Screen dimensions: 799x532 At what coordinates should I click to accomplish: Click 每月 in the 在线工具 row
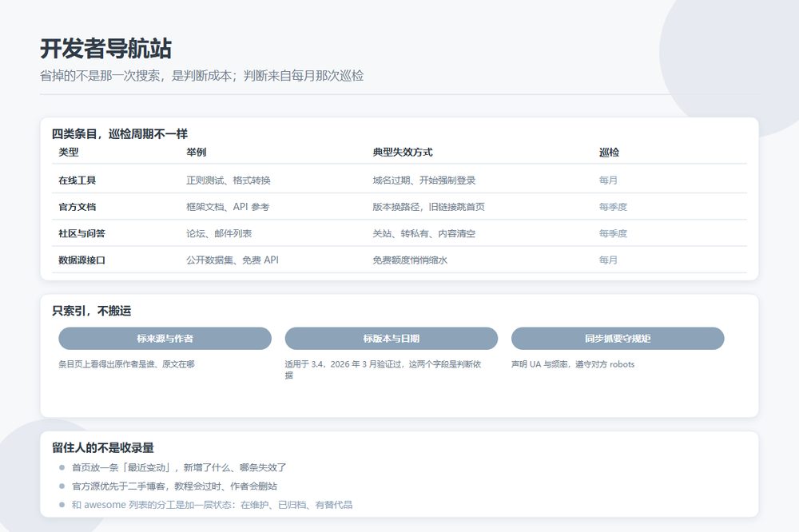point(608,180)
